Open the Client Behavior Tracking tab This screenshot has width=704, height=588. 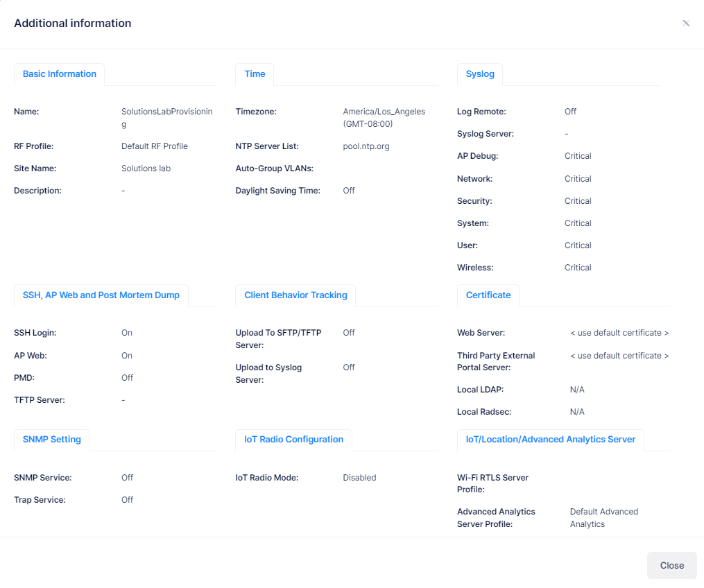295,295
